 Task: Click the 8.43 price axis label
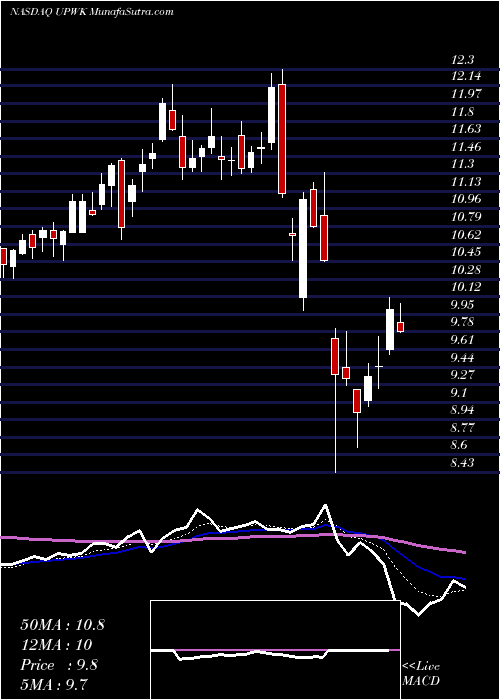(463, 462)
